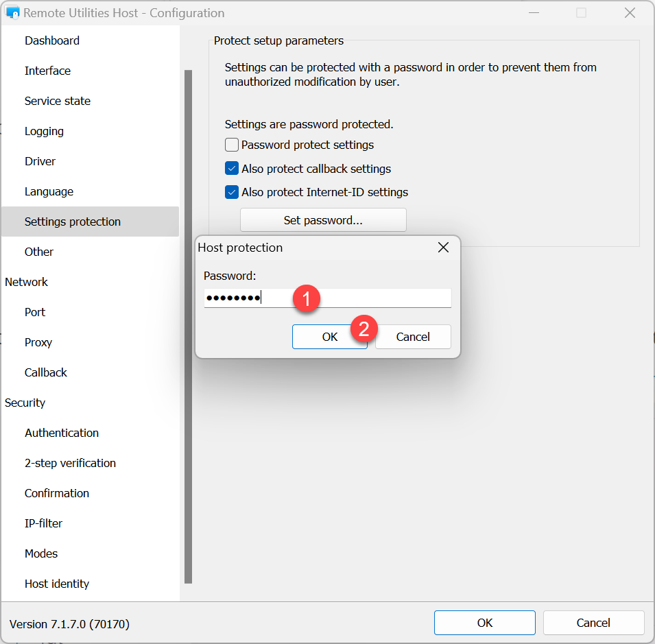
Task: Click the sidebar vertical scrollbar
Action: pyautogui.click(x=188, y=326)
